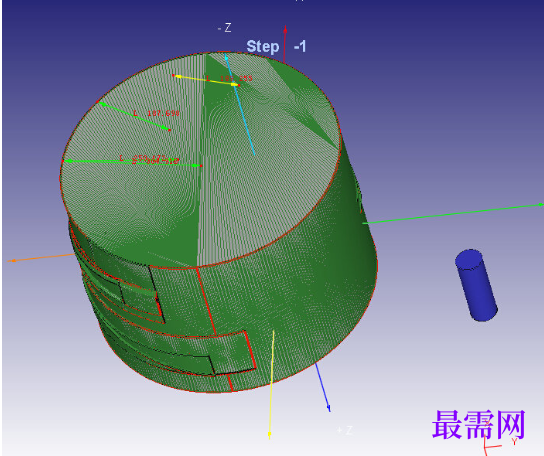Click the cyan axis line on the top face

pyautogui.click(x=240, y=104)
